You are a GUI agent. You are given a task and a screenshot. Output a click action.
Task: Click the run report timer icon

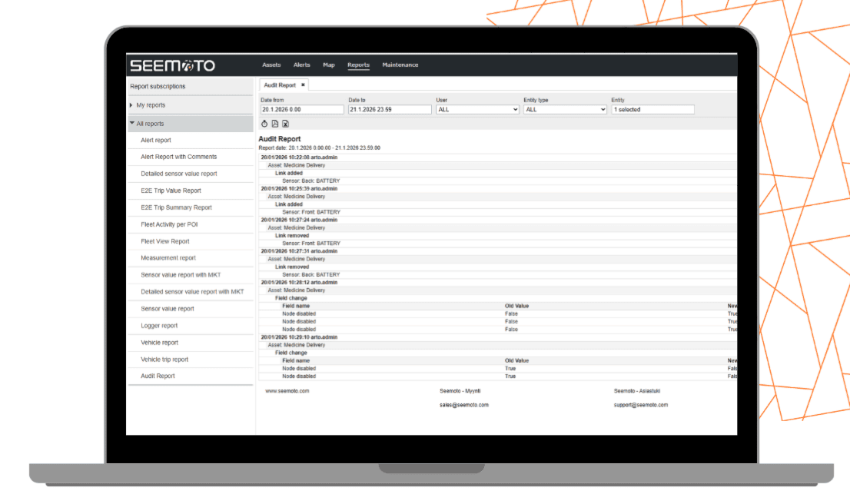tap(264, 124)
